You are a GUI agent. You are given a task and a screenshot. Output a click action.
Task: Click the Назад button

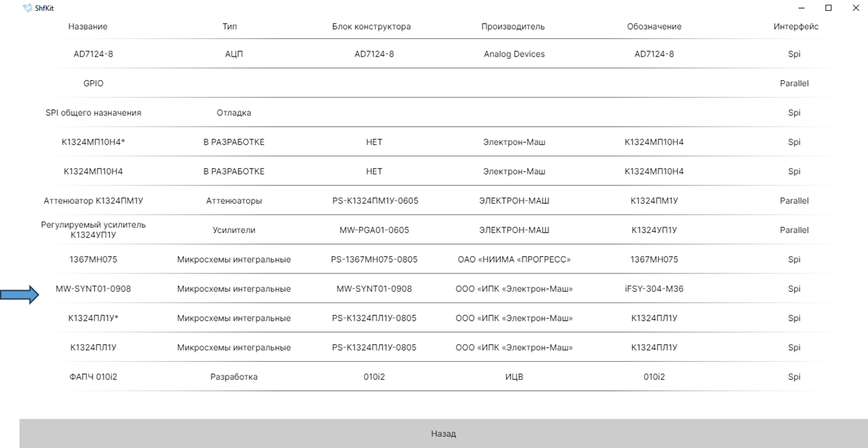(443, 434)
